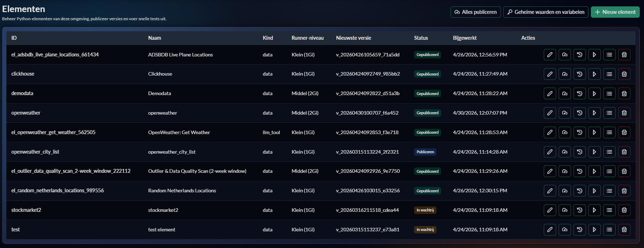
Task: Delete the test element
Action: point(624,230)
